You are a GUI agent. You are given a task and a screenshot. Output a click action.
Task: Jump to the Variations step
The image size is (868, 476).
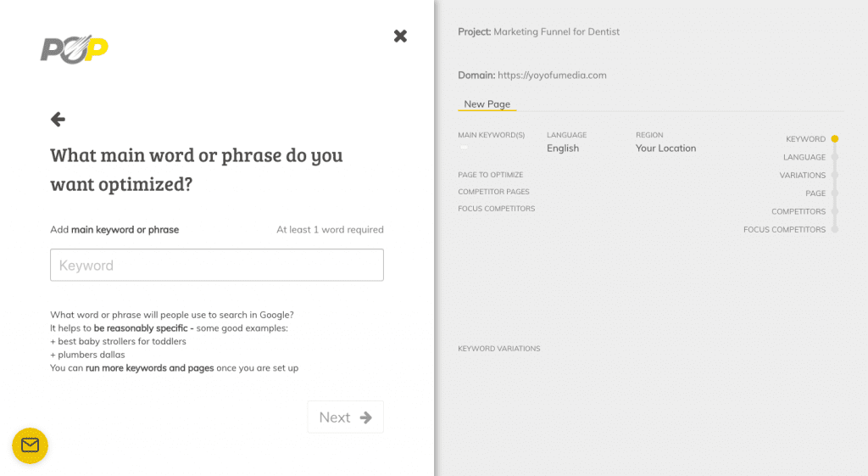[802, 176]
